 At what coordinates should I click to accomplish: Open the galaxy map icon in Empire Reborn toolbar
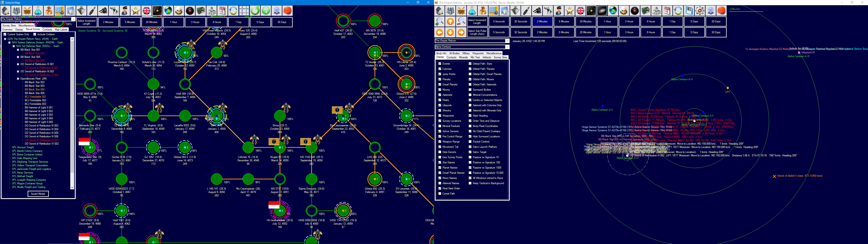pos(602,11)
